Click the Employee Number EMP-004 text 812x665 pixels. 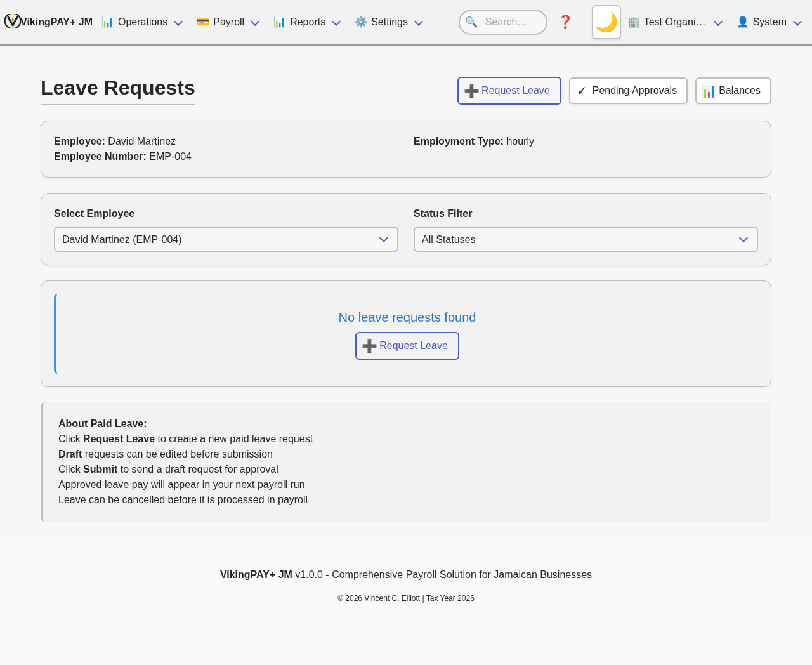(x=122, y=157)
